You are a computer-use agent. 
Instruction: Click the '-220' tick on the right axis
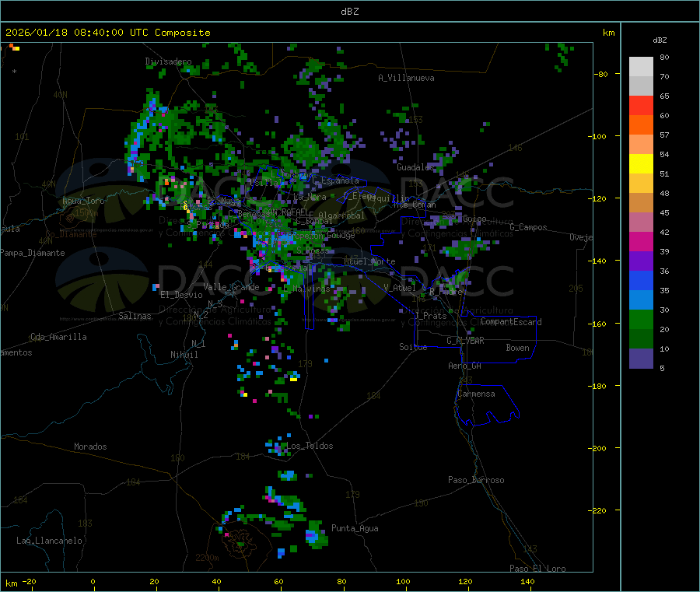click(x=599, y=510)
